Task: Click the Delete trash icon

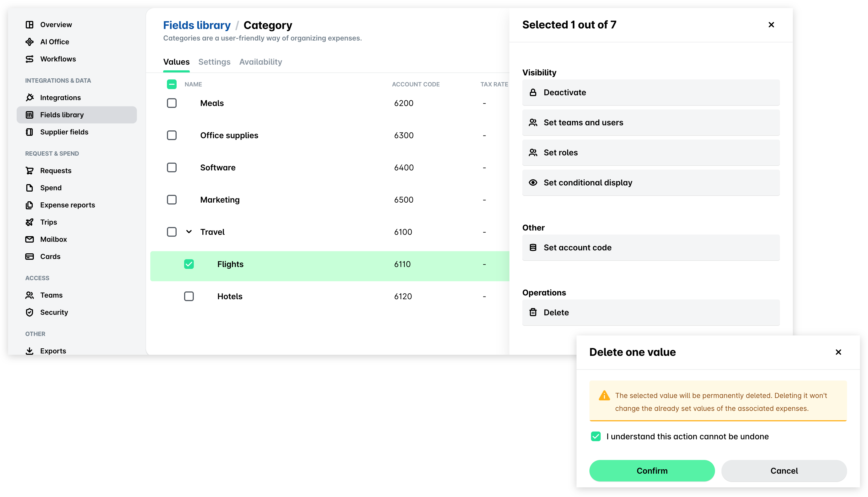Action: [533, 312]
